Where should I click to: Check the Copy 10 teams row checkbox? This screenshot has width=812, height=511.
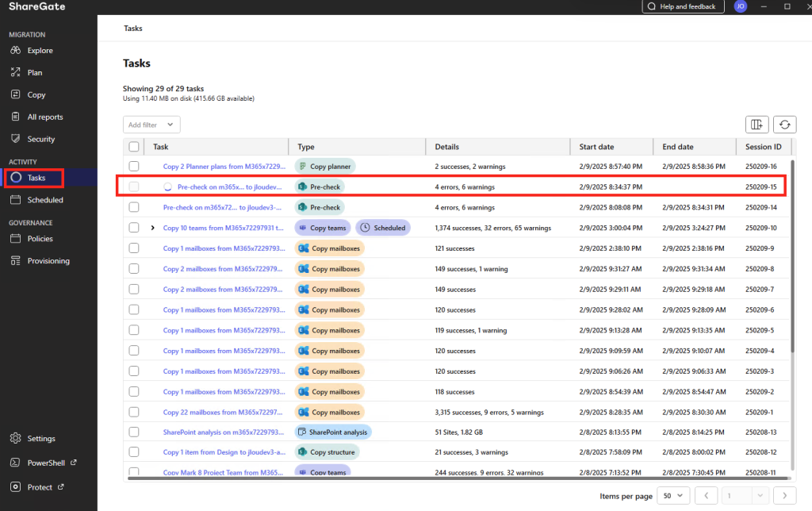pos(134,228)
